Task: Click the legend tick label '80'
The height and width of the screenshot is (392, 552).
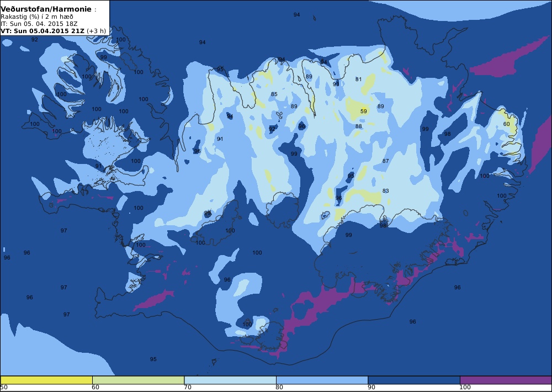Action: coord(279,388)
